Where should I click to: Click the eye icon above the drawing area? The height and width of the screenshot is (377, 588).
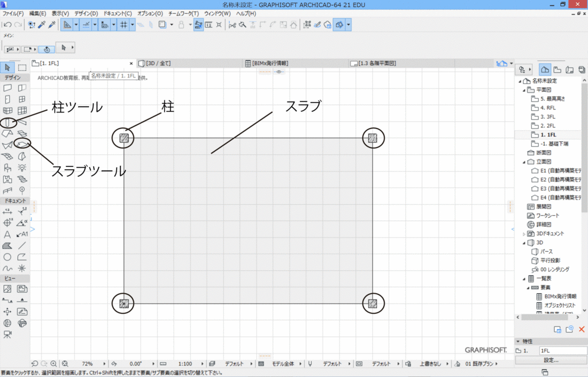coord(279,72)
